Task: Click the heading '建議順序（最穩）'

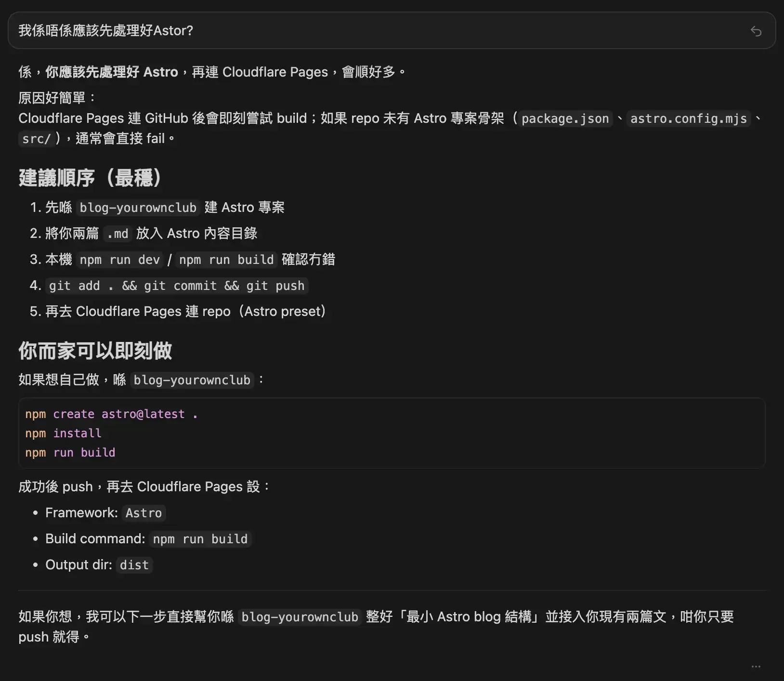Action: coord(90,178)
